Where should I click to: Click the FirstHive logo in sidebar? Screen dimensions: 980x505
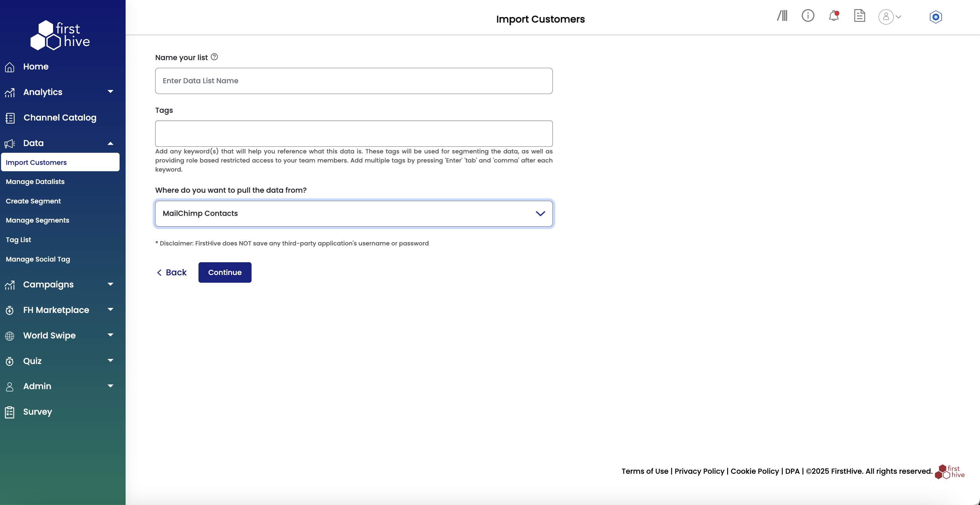(x=60, y=35)
